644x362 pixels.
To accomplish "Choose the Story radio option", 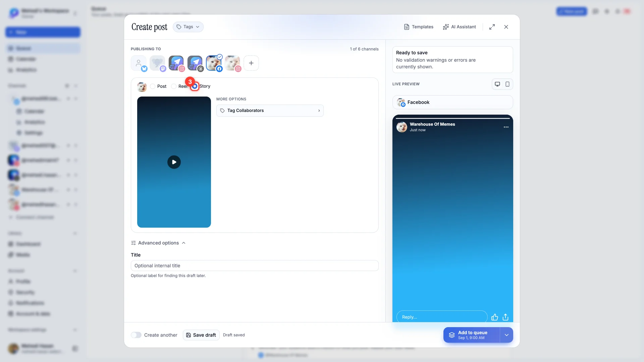I will (x=195, y=86).
